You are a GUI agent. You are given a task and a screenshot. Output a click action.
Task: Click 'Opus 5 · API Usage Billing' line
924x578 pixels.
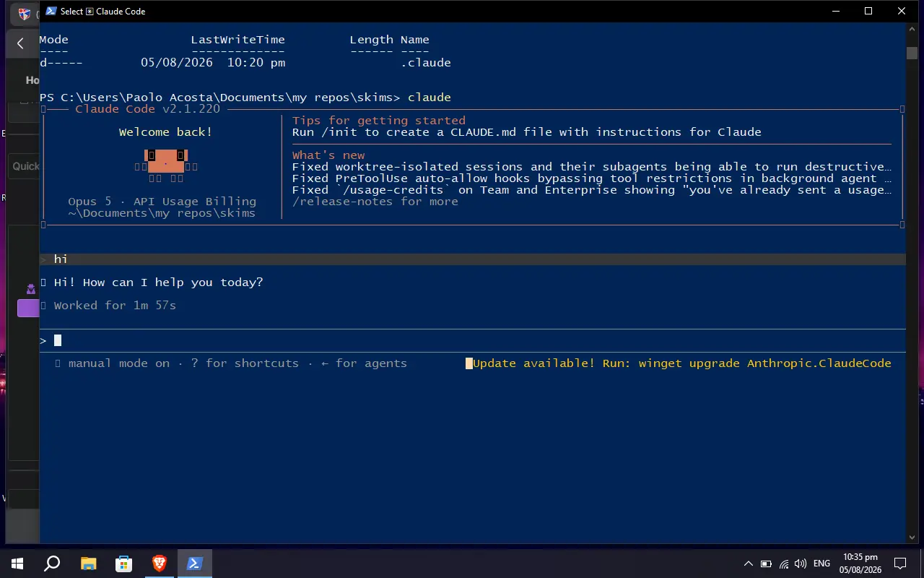(162, 202)
